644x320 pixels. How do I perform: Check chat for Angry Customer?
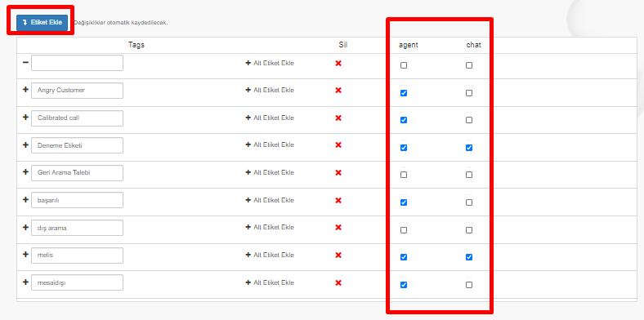click(x=469, y=93)
